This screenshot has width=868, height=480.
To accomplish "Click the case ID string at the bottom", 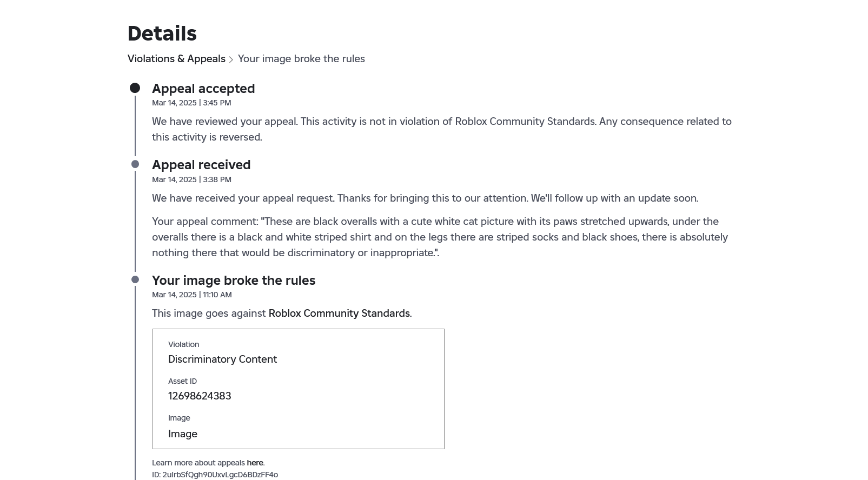I will click(220, 475).
